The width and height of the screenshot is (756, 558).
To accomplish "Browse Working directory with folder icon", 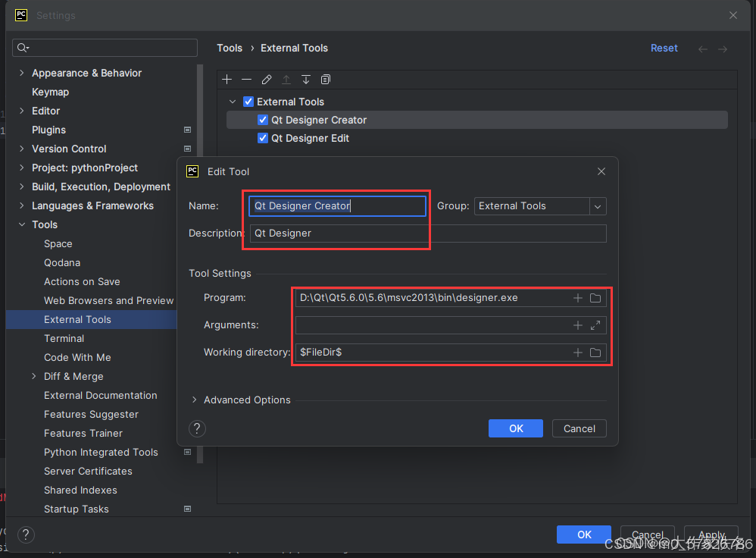I will pos(595,353).
